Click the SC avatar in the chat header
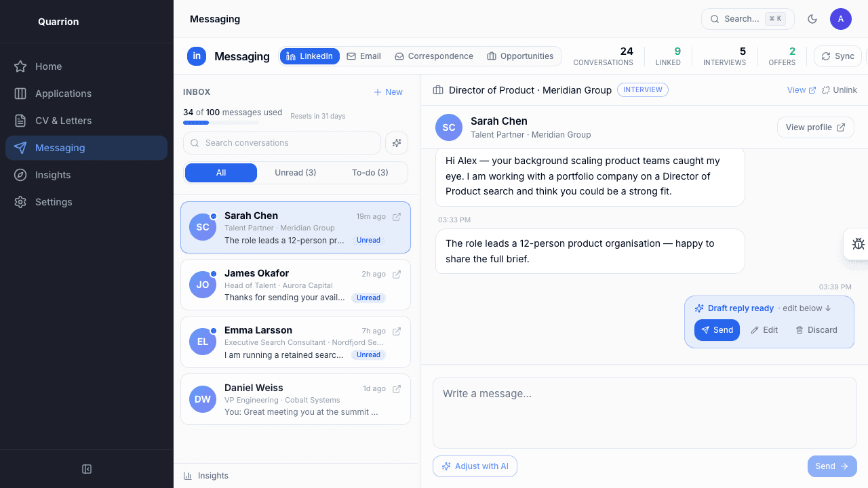 coord(449,127)
